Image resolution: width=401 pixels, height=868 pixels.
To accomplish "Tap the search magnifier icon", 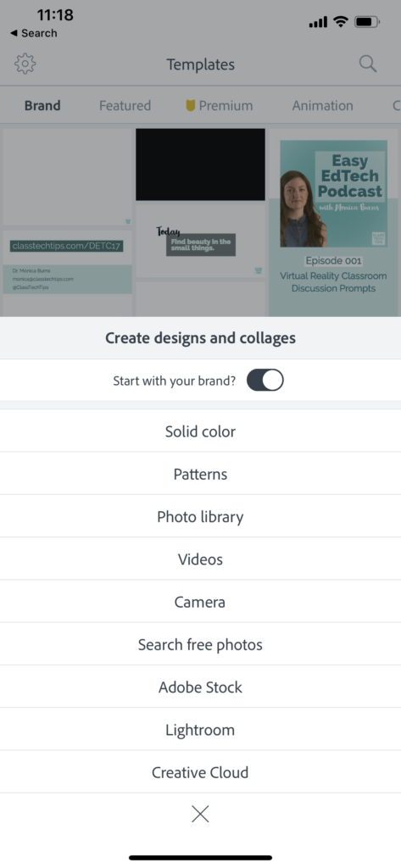I will [x=368, y=64].
